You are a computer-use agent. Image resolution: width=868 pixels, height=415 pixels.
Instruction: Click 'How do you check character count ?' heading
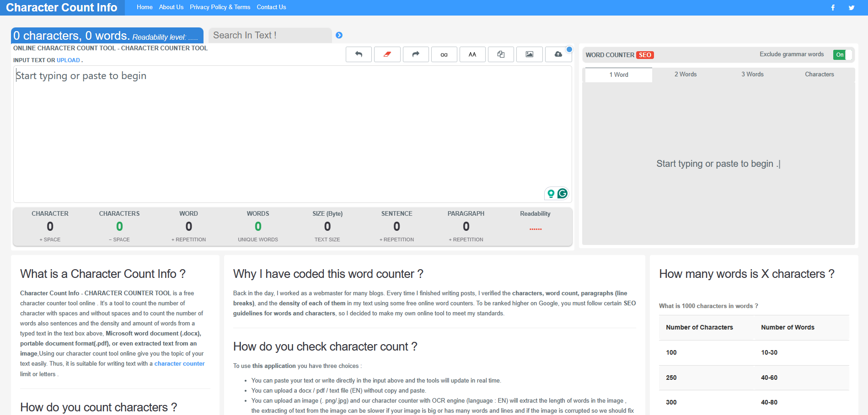(325, 346)
